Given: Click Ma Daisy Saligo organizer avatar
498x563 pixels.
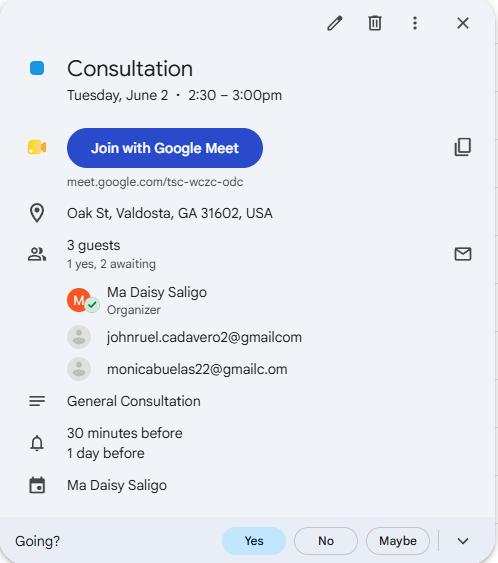Looking at the screenshot, I should (x=79, y=300).
